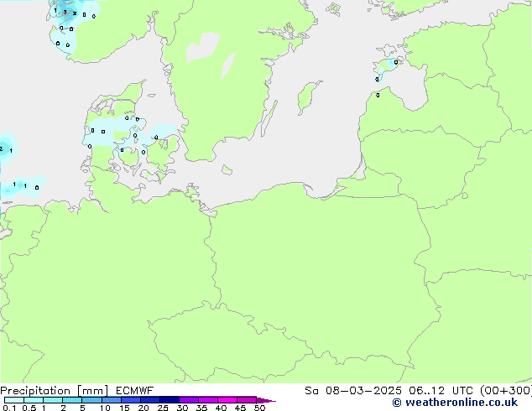532x411 pixels.
Task: Click the '(00+300)' forecast offset text
Action: (506, 391)
